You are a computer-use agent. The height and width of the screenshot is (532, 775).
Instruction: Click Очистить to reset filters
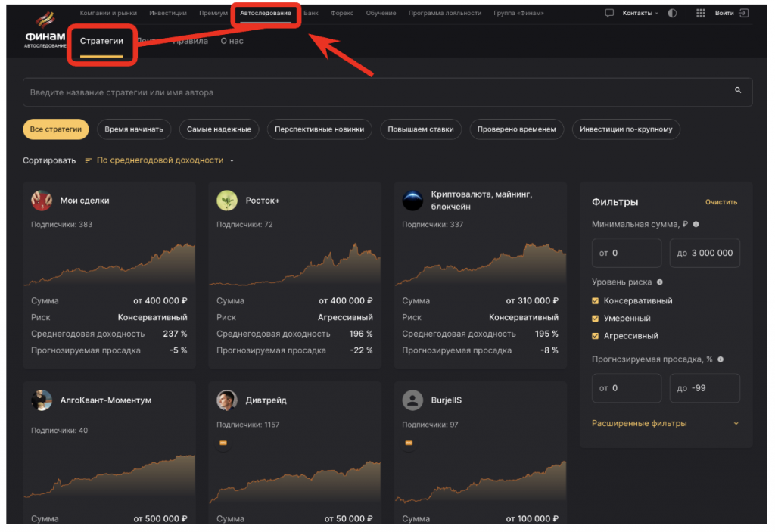[x=721, y=202]
